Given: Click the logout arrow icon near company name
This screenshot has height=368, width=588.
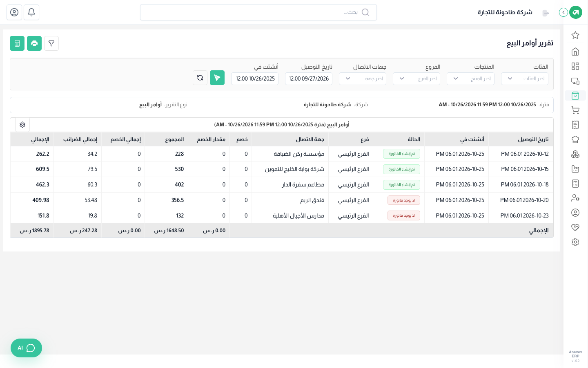Looking at the screenshot, I should coord(546,13).
